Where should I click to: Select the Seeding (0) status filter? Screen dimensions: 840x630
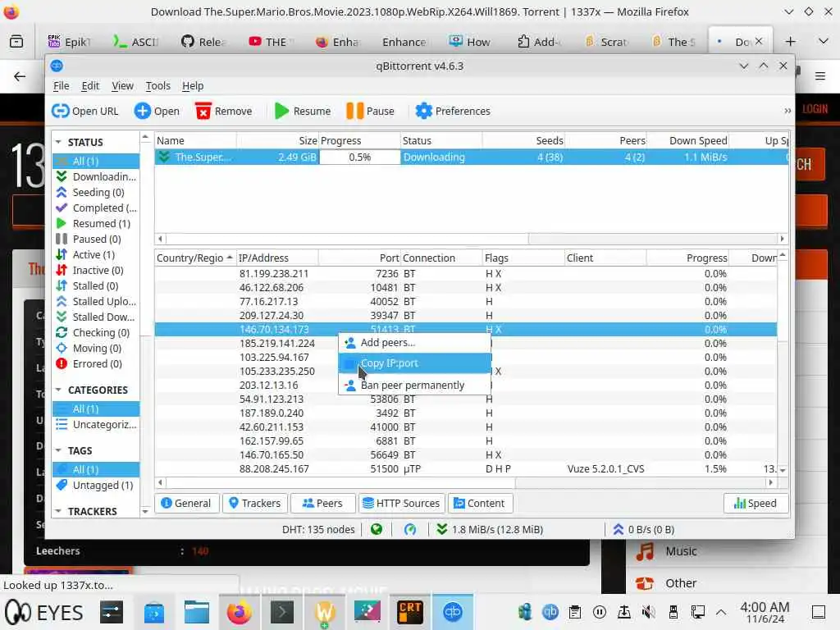pos(96,192)
